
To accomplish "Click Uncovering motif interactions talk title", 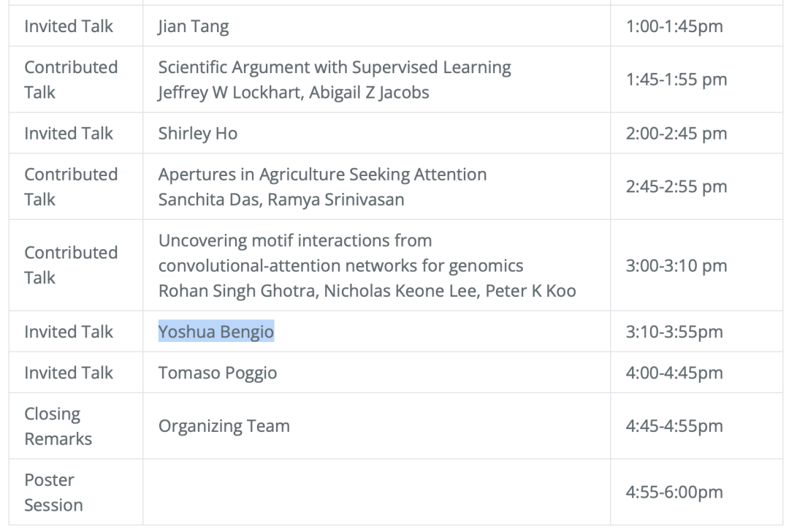I will pyautogui.click(x=340, y=251).
